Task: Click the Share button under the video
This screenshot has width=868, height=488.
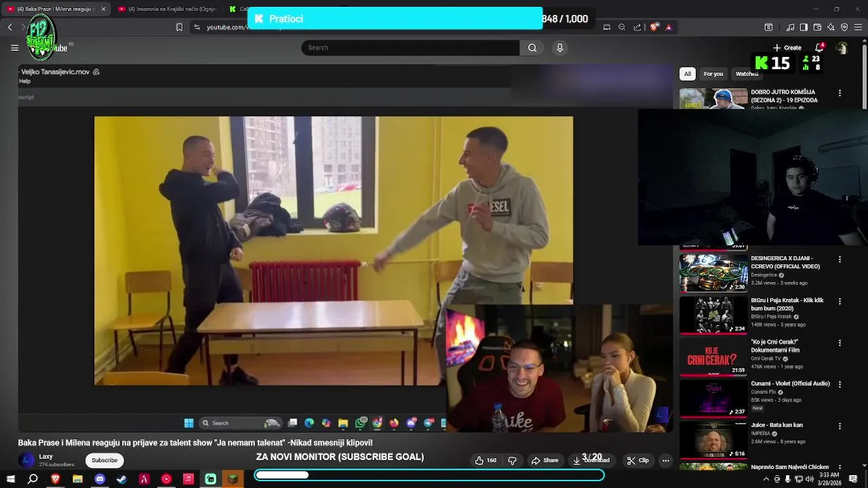Action: point(545,460)
